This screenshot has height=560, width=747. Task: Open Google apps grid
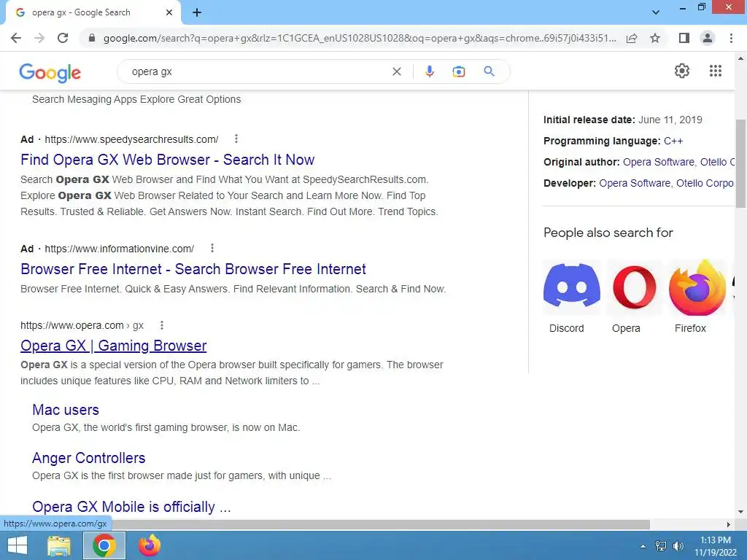click(715, 71)
